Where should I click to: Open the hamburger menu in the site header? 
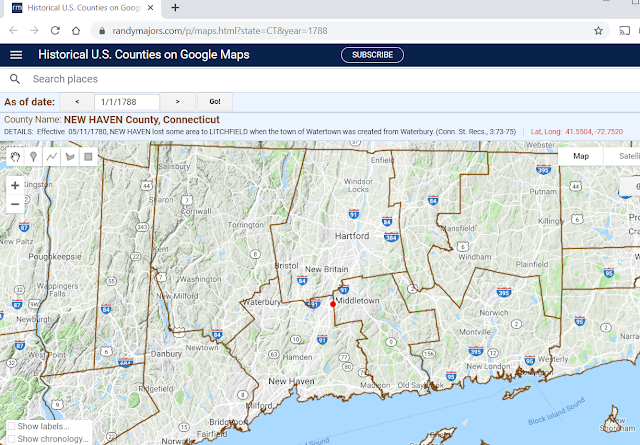[16, 55]
